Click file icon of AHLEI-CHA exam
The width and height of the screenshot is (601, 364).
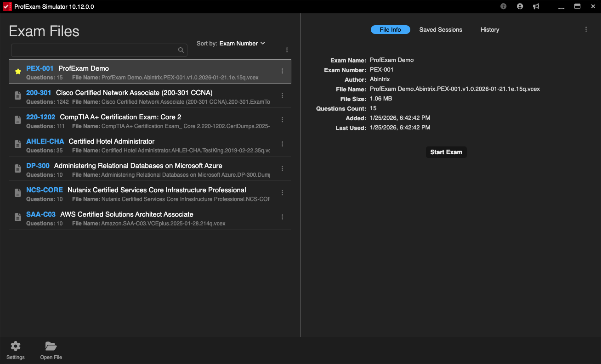(18, 144)
